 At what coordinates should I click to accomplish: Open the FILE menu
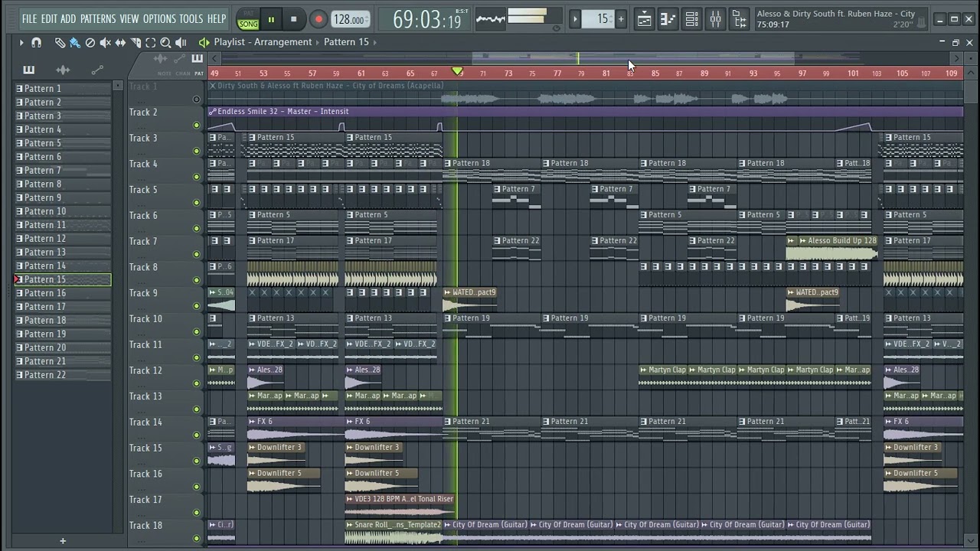pos(29,18)
